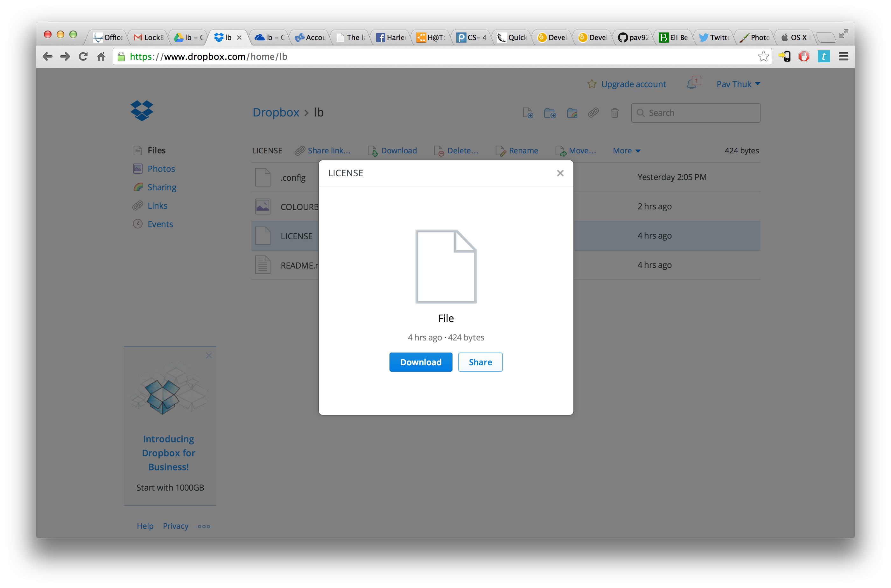This screenshot has width=891, height=588.
Task: Click the upload file toolbar icon
Action: tap(528, 113)
